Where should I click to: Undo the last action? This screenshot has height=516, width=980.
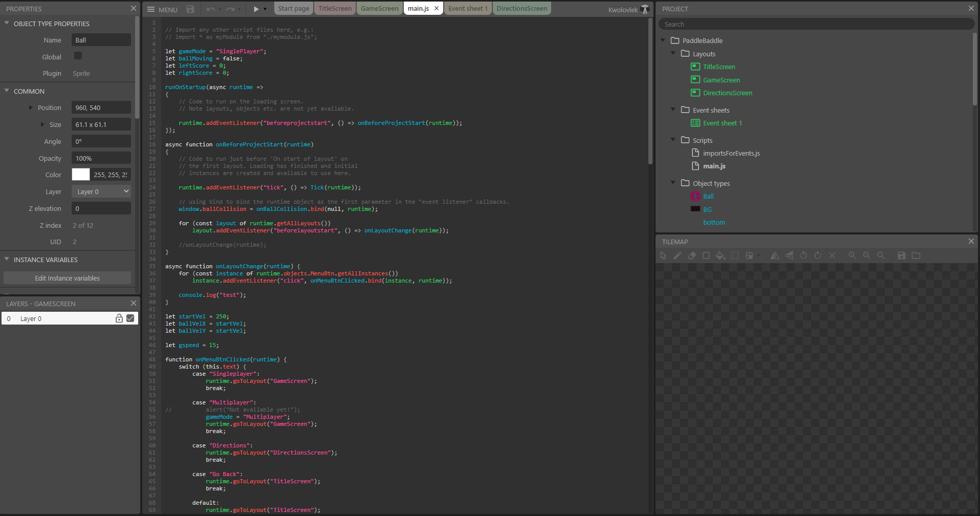tap(210, 9)
